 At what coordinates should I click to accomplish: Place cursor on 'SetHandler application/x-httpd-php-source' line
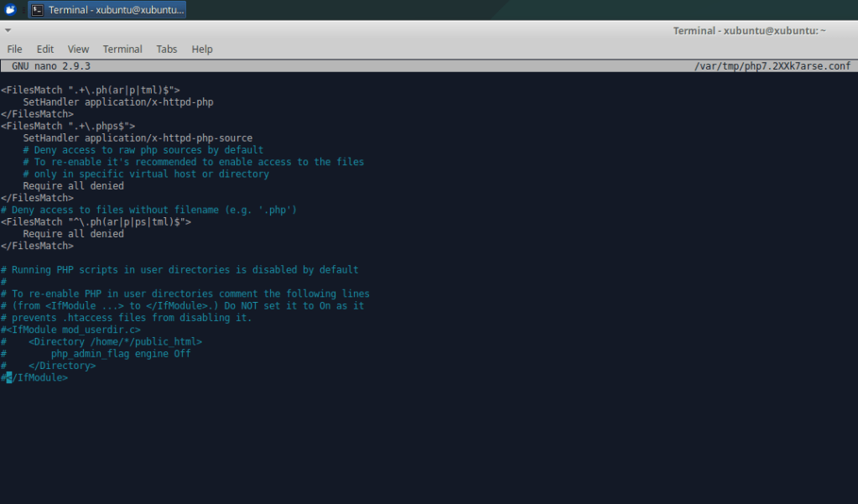pyautogui.click(x=138, y=138)
